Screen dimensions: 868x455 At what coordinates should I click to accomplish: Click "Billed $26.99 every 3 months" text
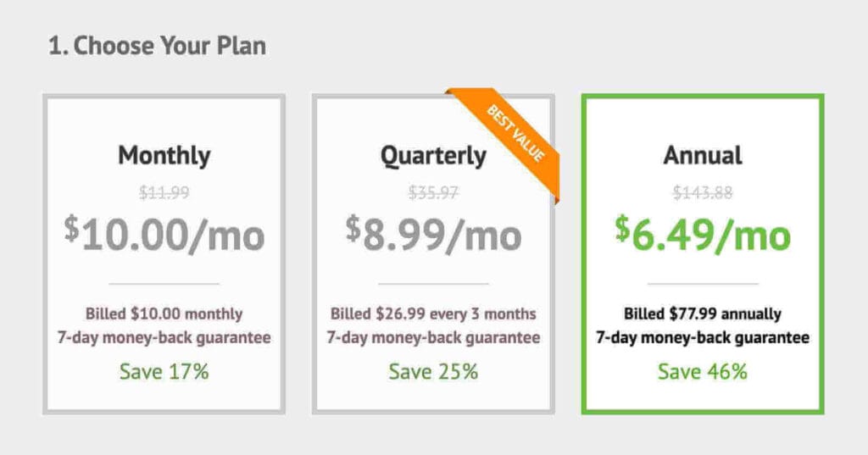(433, 314)
